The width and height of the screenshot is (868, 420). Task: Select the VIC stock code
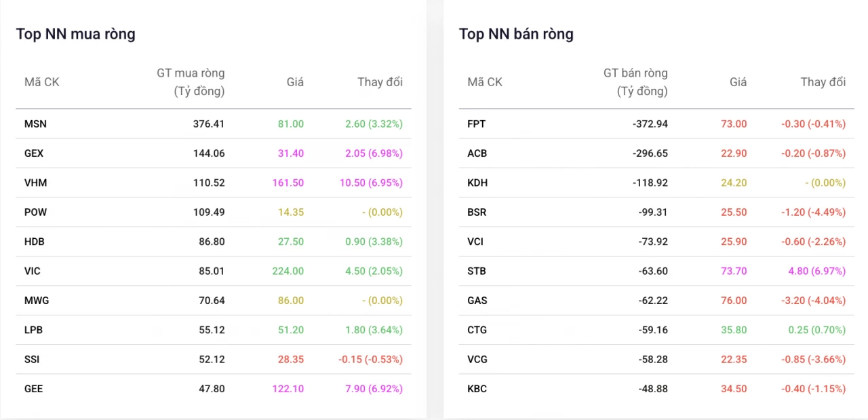pos(33,271)
